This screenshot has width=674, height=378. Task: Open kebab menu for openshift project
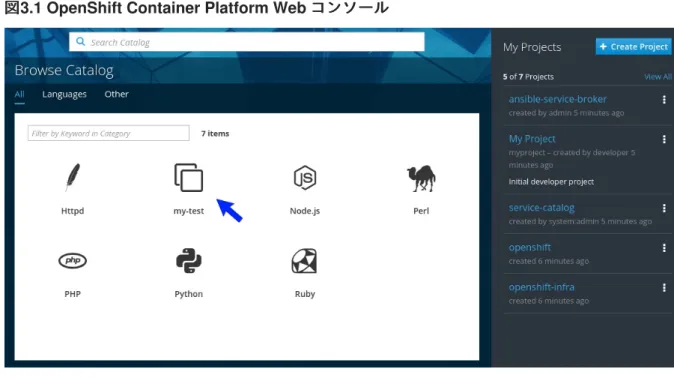point(664,248)
